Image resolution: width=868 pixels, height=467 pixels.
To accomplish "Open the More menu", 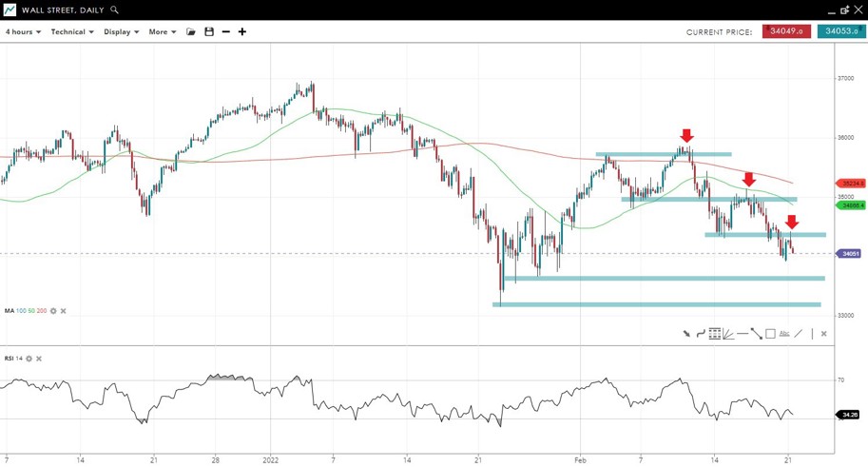I will tap(163, 32).
